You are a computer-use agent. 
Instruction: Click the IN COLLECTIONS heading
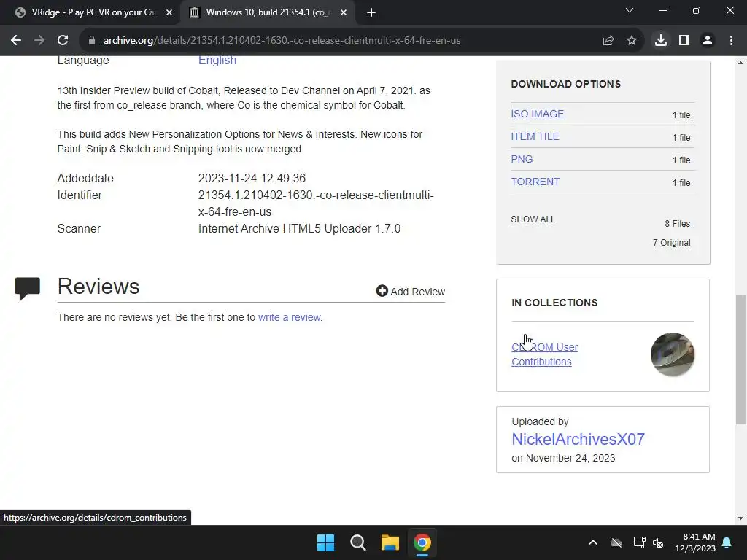pyautogui.click(x=554, y=303)
